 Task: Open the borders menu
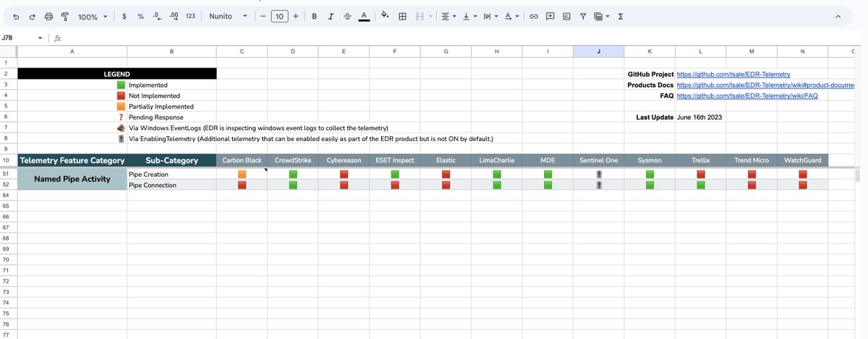[x=402, y=16]
